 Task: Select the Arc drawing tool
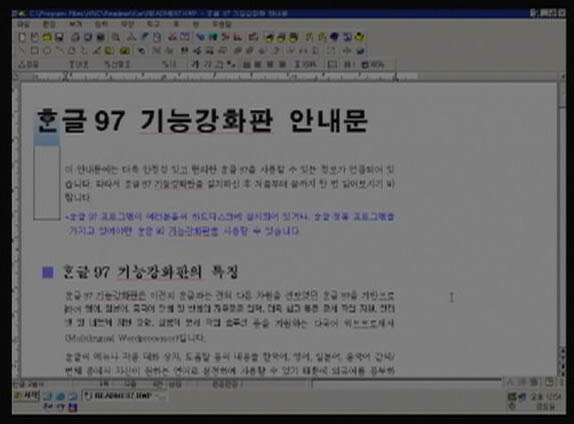point(59,51)
